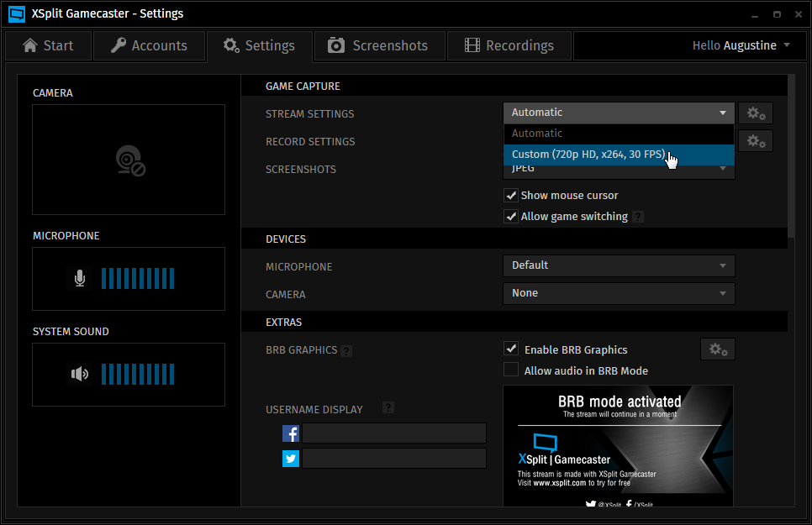Click the help icon beside Allow game switching

pos(639,217)
